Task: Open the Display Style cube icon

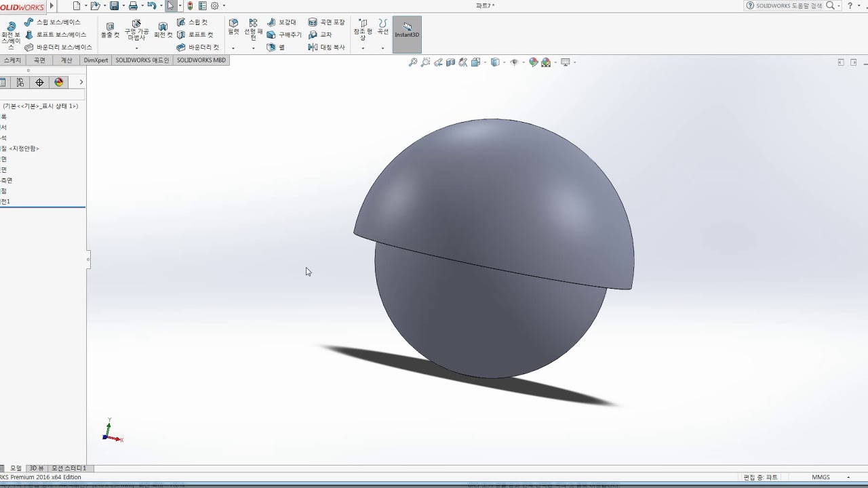Action: 495,62
